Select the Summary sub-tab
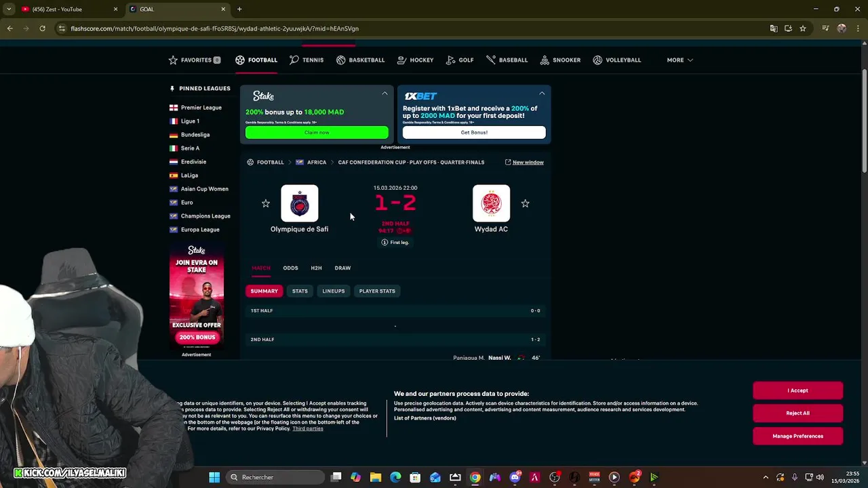This screenshot has height=488, width=868. 264,291
